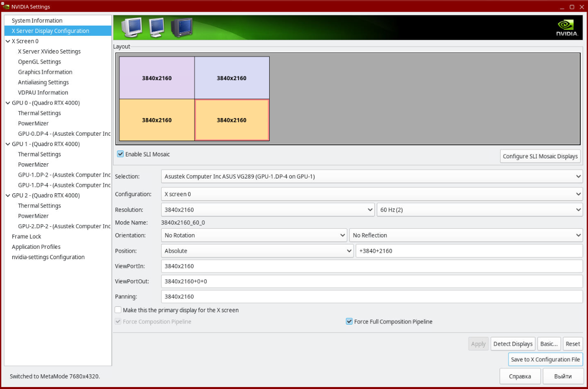Maximize the NVIDIA Settings window
Viewport: 588px width, 389px height.
(572, 7)
